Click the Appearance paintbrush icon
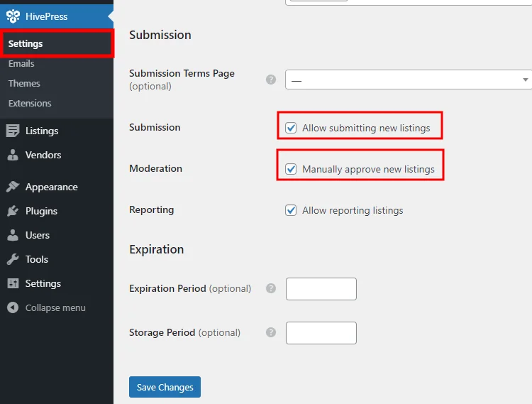This screenshot has width=532, height=404. click(13, 187)
